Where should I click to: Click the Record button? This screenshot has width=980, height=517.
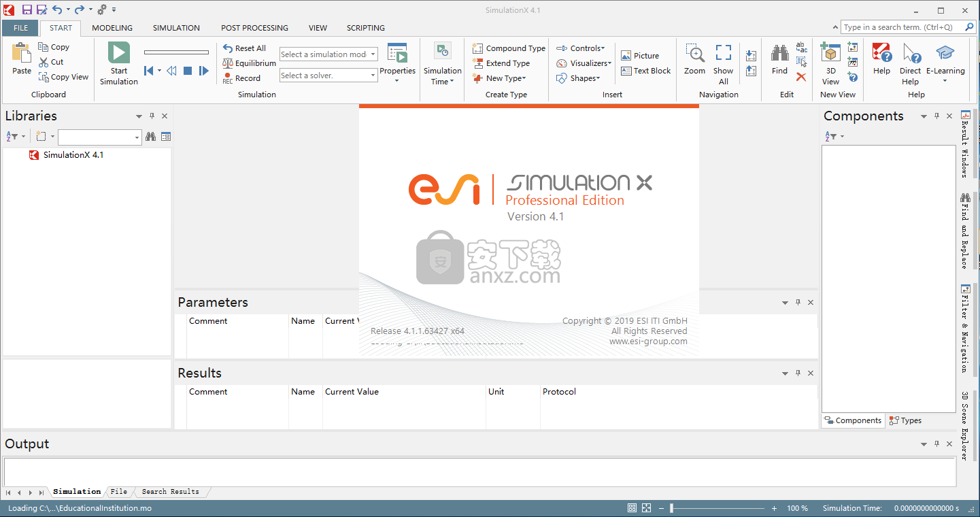tap(241, 78)
